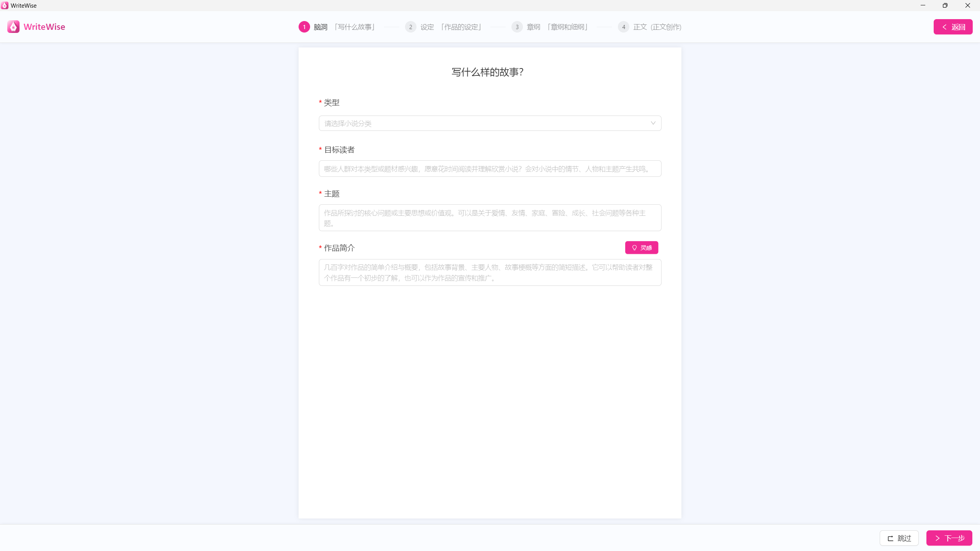
Task: Click the lightbulb 灵感 inspiration button
Action: tap(642, 248)
